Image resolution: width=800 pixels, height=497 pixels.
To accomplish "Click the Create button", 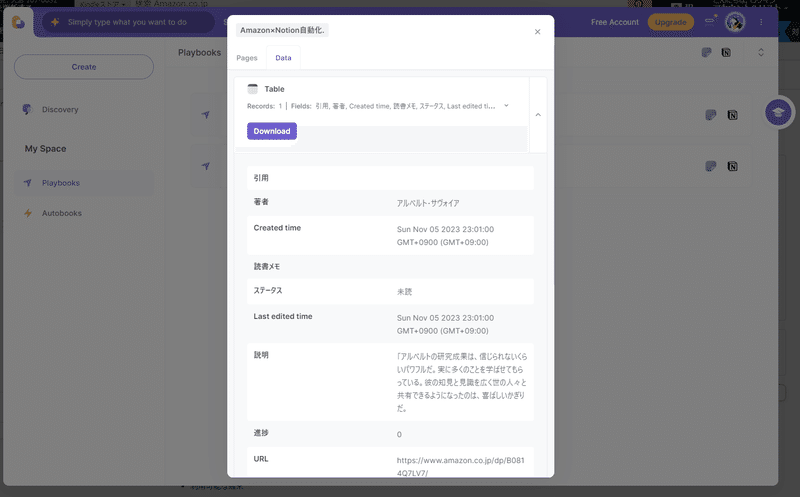I will coord(84,67).
